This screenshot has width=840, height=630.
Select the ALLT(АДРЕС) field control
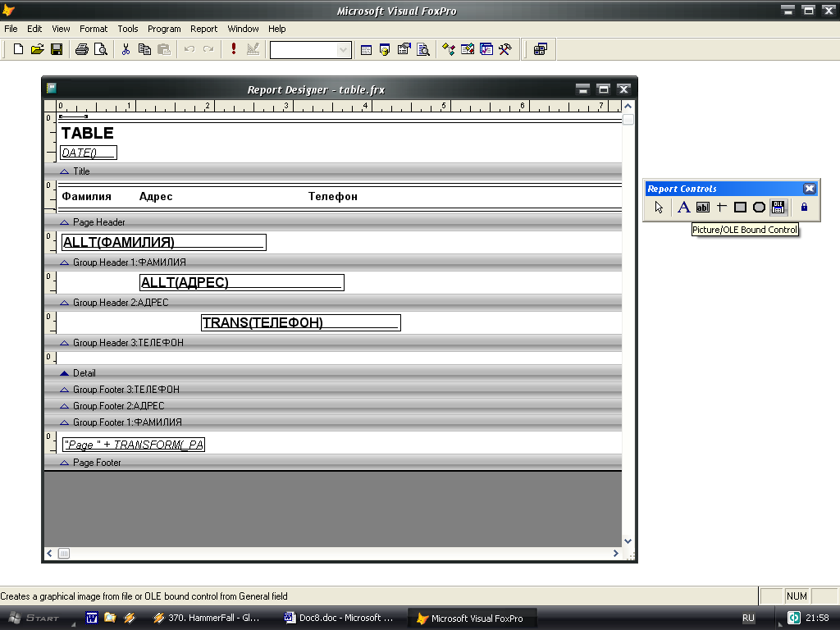click(242, 282)
